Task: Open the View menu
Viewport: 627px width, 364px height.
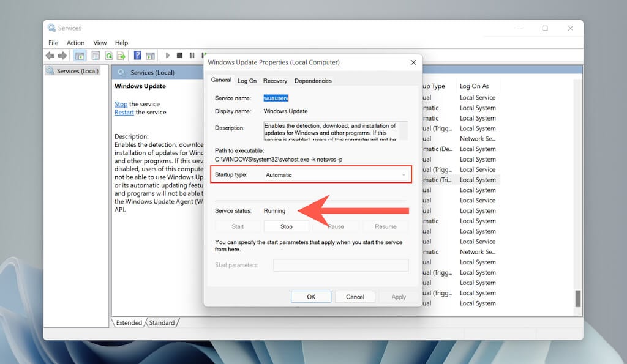Action: click(100, 43)
